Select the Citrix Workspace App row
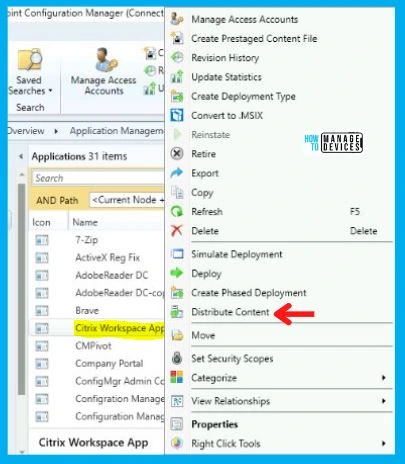Screen dimensions: 405x464 click(x=97, y=328)
